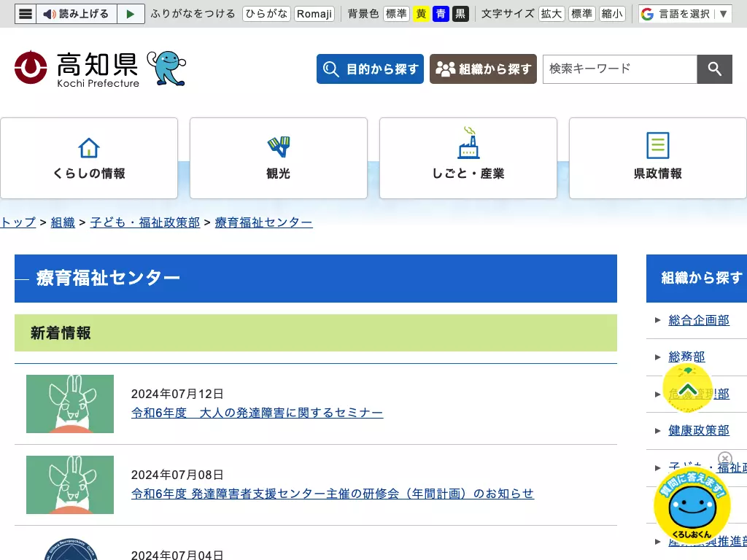747x560 pixels.
Task: Open 総合企画部 in sidebar
Action: point(699,321)
